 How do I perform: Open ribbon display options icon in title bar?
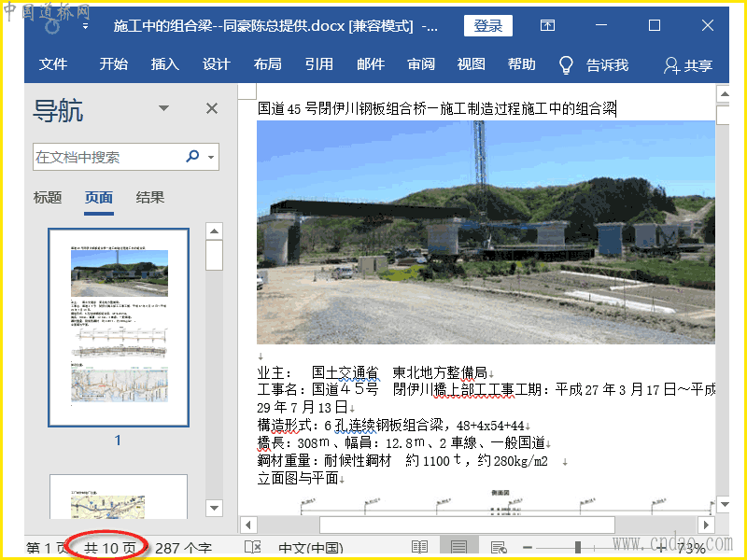click(547, 25)
